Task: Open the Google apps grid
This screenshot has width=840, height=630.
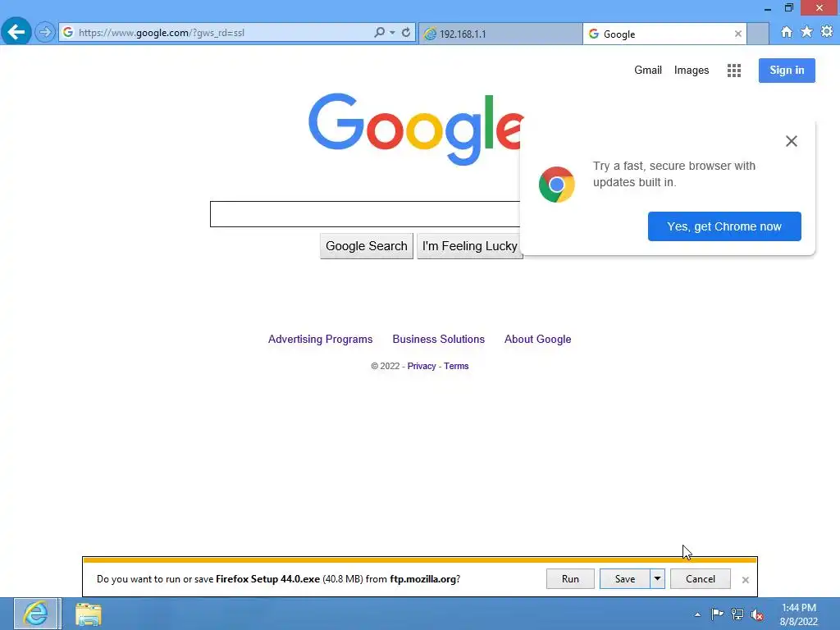Action: coord(734,71)
